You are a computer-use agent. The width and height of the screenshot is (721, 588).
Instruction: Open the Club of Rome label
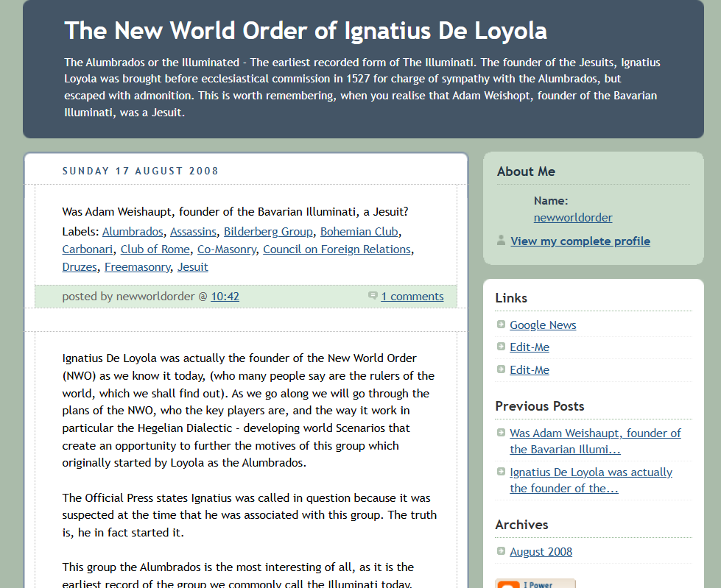[x=155, y=249]
